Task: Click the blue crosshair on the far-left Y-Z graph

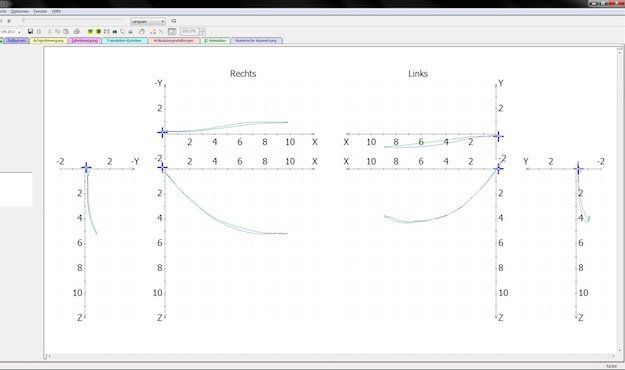Action: (86, 168)
